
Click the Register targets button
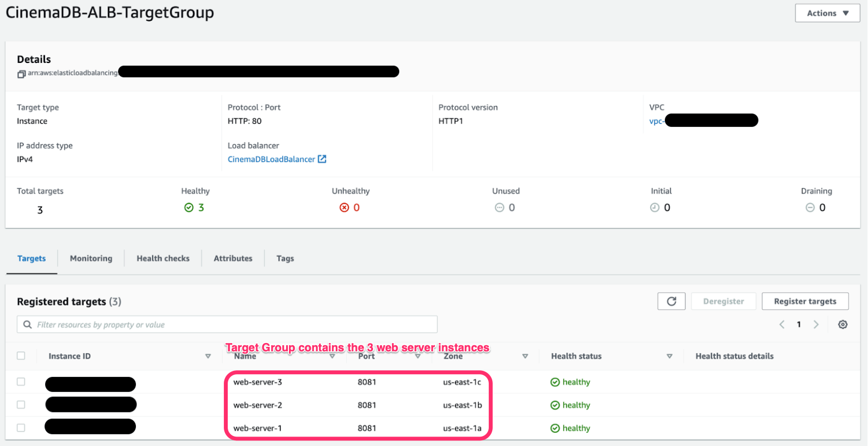point(805,301)
